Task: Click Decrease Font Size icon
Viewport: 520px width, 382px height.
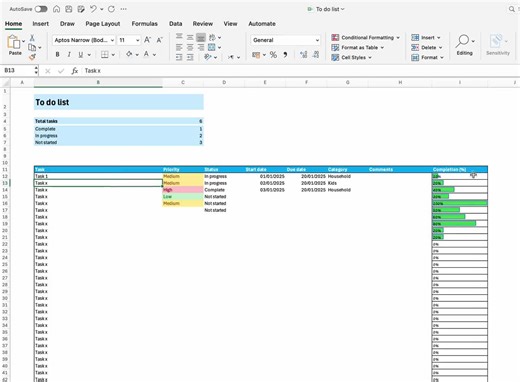Action: (x=159, y=40)
